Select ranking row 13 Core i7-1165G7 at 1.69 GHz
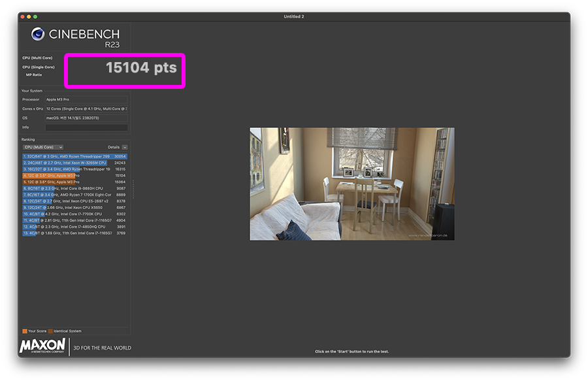This screenshot has height=381, width=588. point(74,233)
